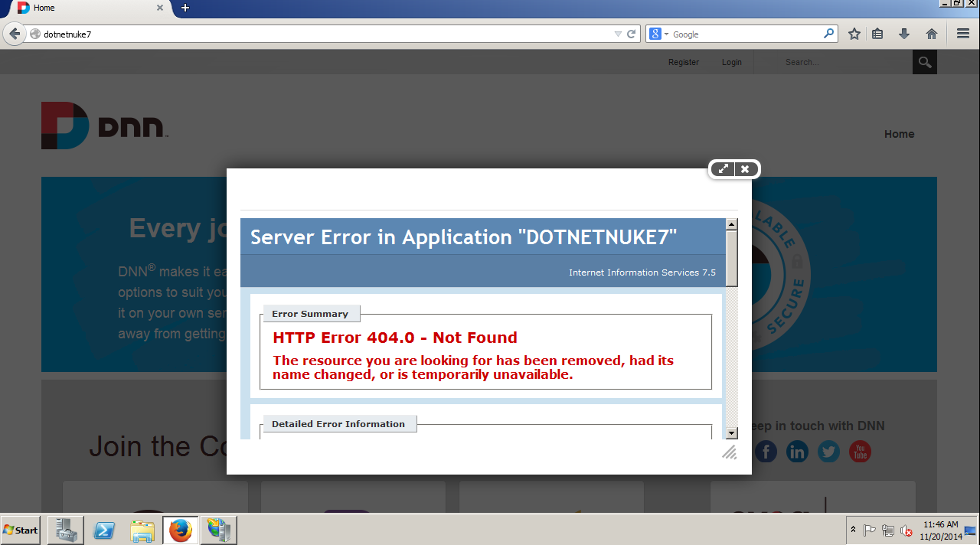
Task: Click the network tray icon
Action: click(x=888, y=530)
